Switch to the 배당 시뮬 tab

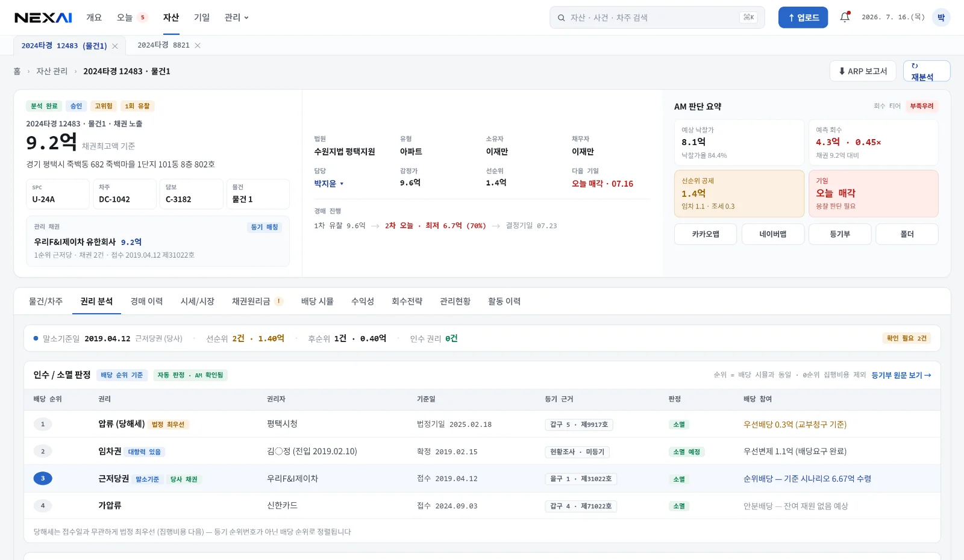point(318,301)
